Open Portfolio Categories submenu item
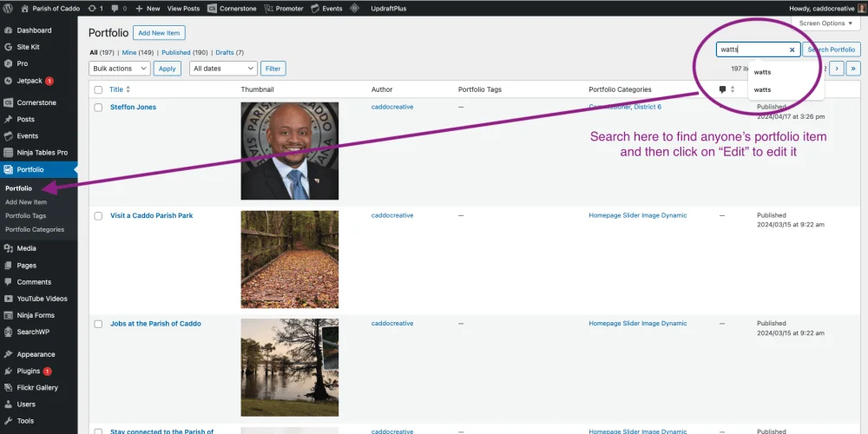This screenshot has width=868, height=434. [35, 229]
